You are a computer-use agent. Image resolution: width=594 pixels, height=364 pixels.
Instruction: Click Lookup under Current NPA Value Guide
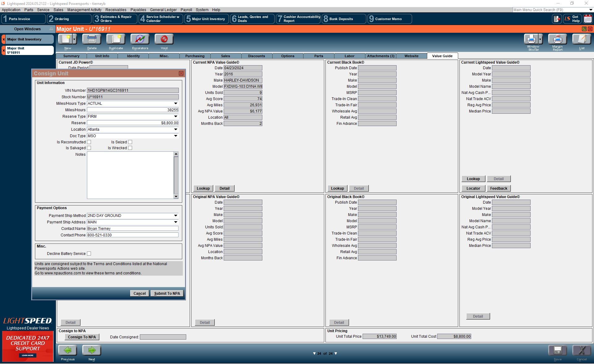pos(203,188)
